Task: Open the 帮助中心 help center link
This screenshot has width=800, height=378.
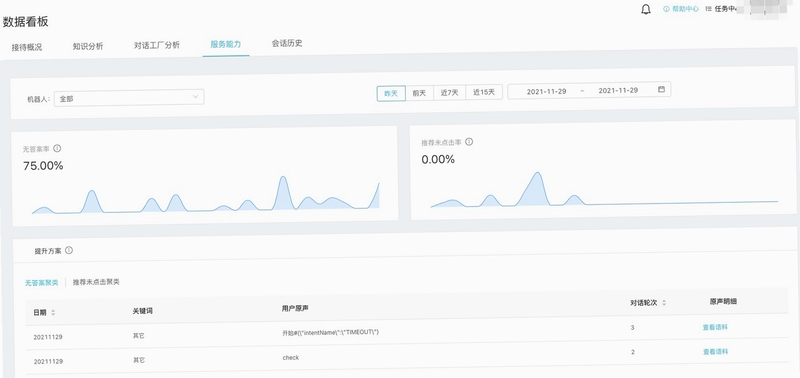Action: pos(681,9)
